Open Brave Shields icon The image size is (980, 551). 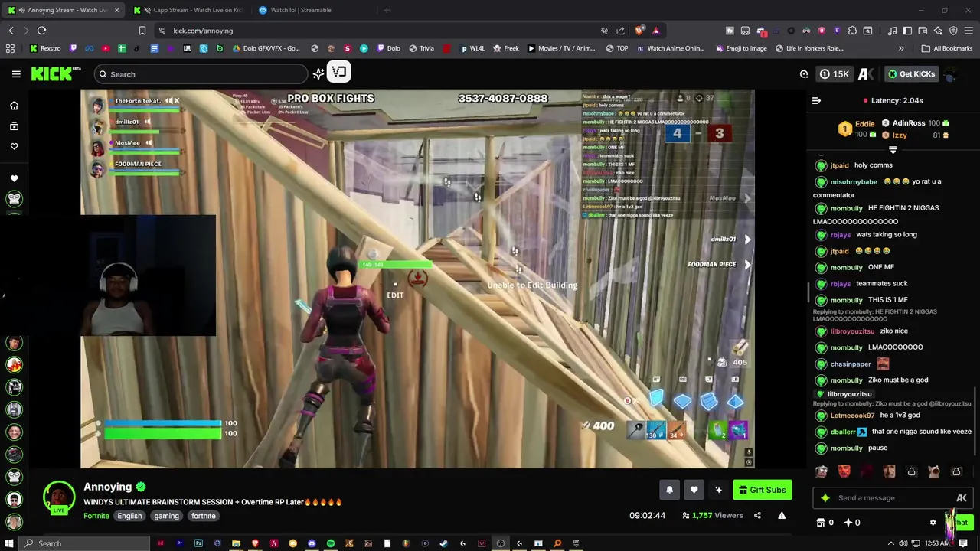tap(639, 31)
